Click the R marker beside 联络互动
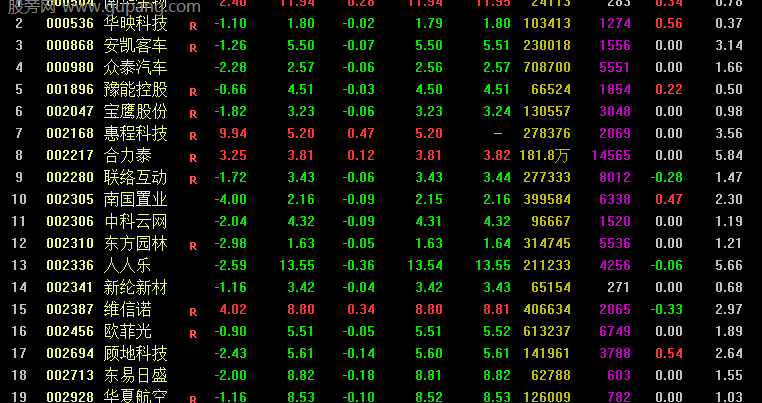 tap(193, 180)
